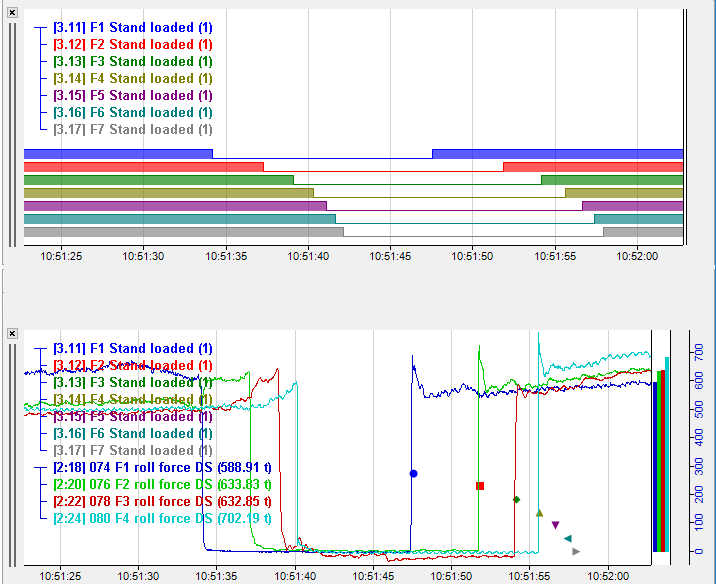Close the top stand loaded graph panel

click(12, 14)
